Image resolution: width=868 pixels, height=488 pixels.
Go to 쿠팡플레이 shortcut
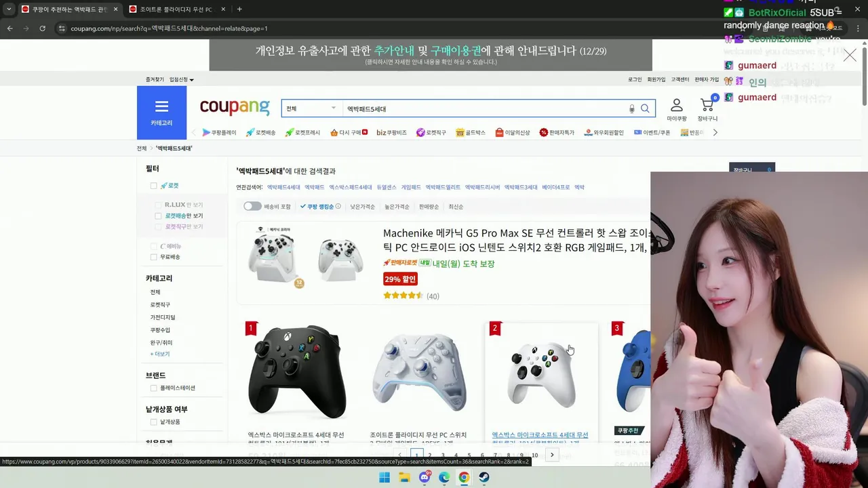coord(219,133)
